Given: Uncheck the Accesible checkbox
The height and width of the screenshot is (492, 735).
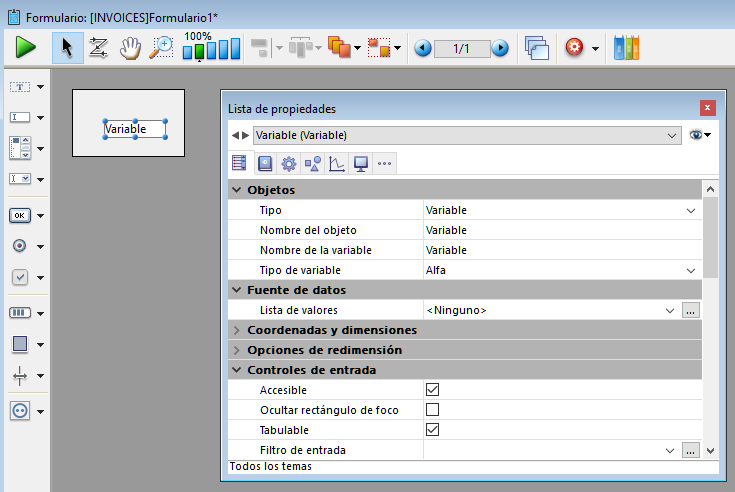Looking at the screenshot, I should (433, 390).
